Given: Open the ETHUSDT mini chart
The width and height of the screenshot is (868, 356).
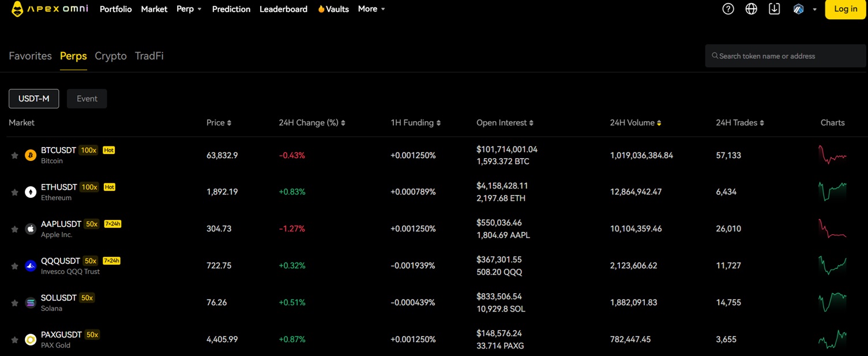Looking at the screenshot, I should [832, 192].
